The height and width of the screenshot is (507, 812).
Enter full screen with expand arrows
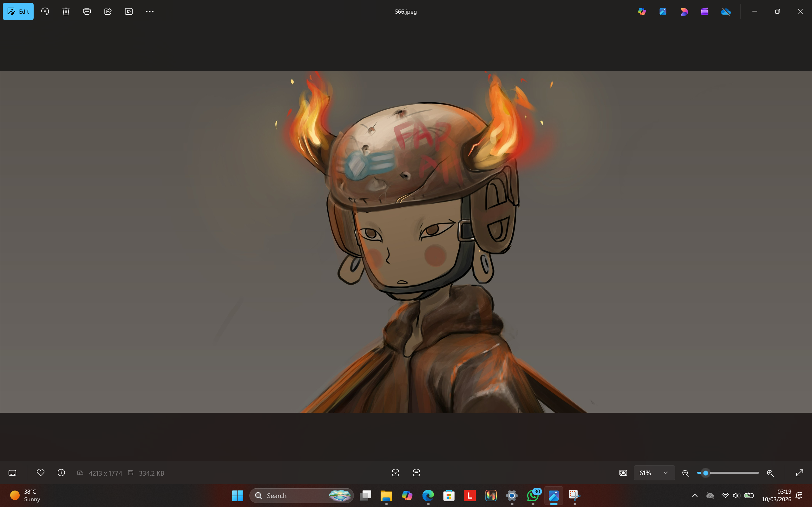[800, 473]
